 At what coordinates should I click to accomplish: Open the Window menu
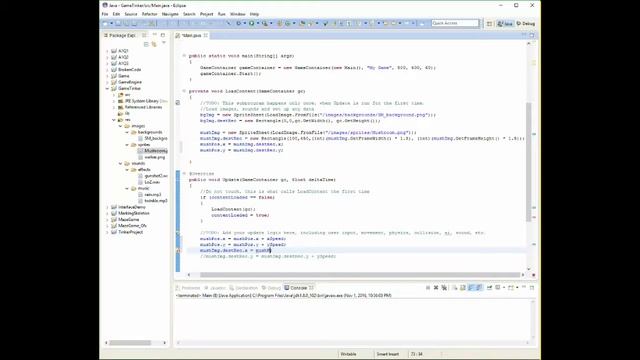click(238, 14)
